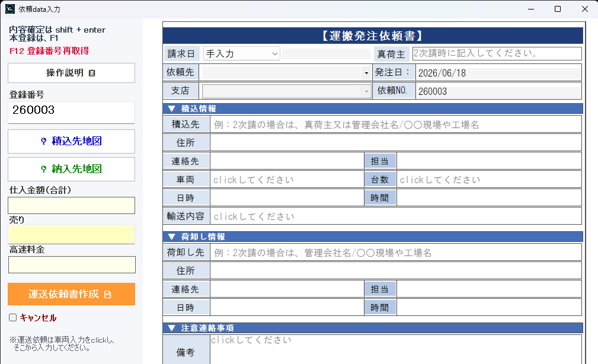The image size is (598, 364).
Task: Click the document icon in 操作説明 button
Action: 92,73
